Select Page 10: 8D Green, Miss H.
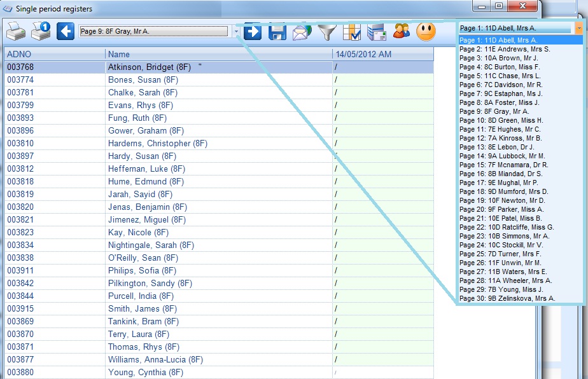 point(521,120)
